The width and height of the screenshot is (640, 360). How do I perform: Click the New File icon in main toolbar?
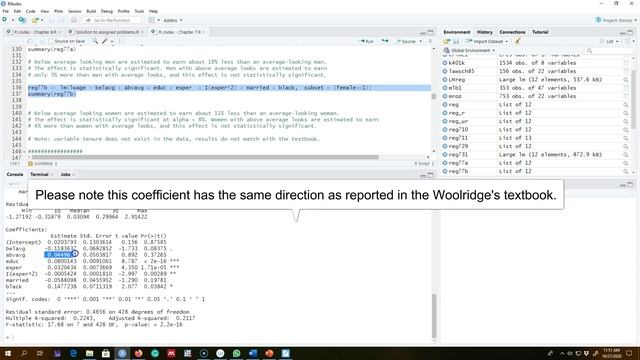pos(4,20)
